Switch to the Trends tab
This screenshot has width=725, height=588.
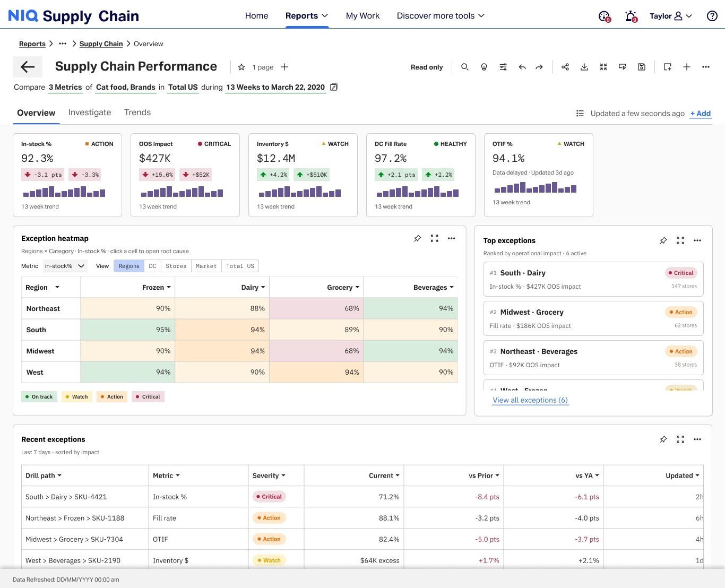click(137, 113)
